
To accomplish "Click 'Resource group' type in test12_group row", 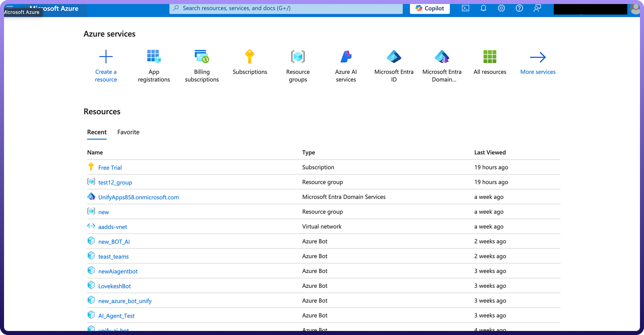I will click(322, 182).
